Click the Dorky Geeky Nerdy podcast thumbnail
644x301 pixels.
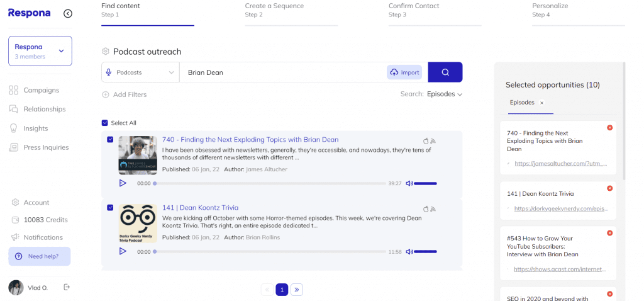click(138, 224)
